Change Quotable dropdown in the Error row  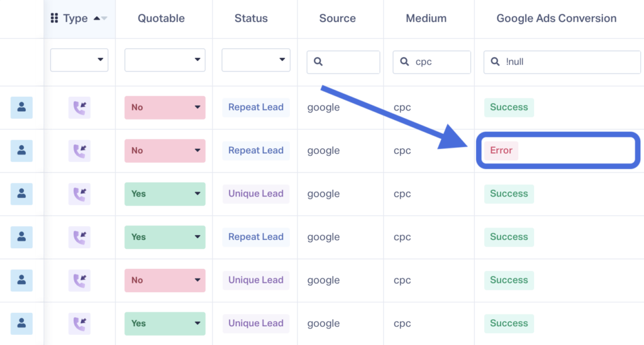165,151
